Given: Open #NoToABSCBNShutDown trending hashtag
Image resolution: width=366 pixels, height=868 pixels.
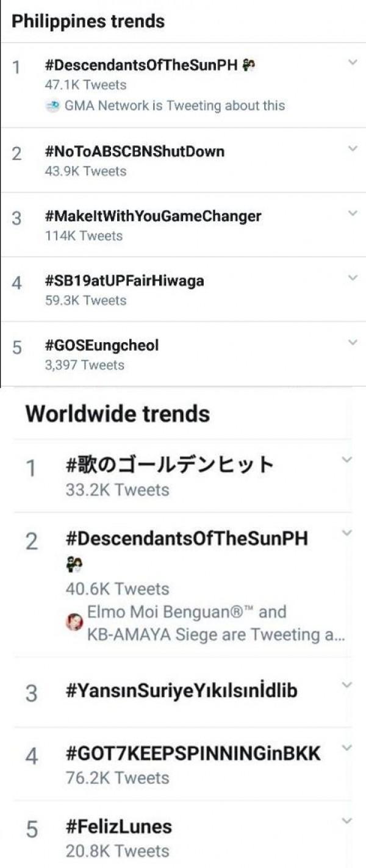Looking at the screenshot, I should [x=135, y=151].
